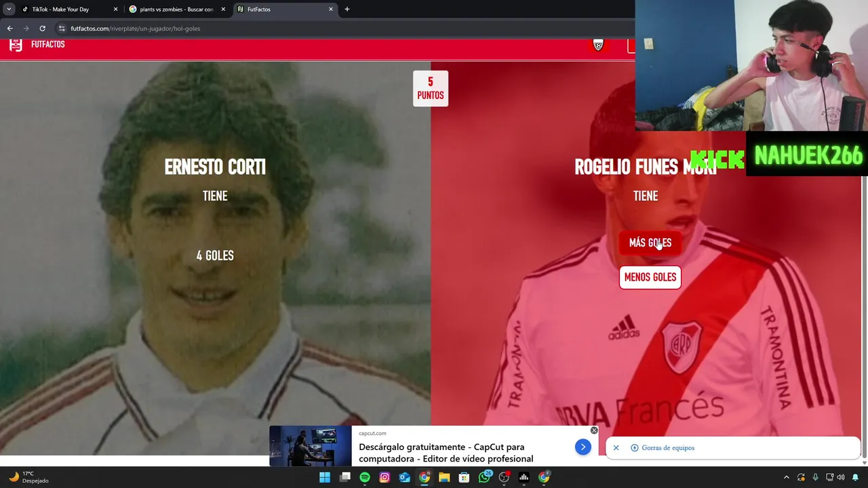This screenshot has height=488, width=868.
Task: Open Task View on the taskbar
Action: tap(345, 477)
